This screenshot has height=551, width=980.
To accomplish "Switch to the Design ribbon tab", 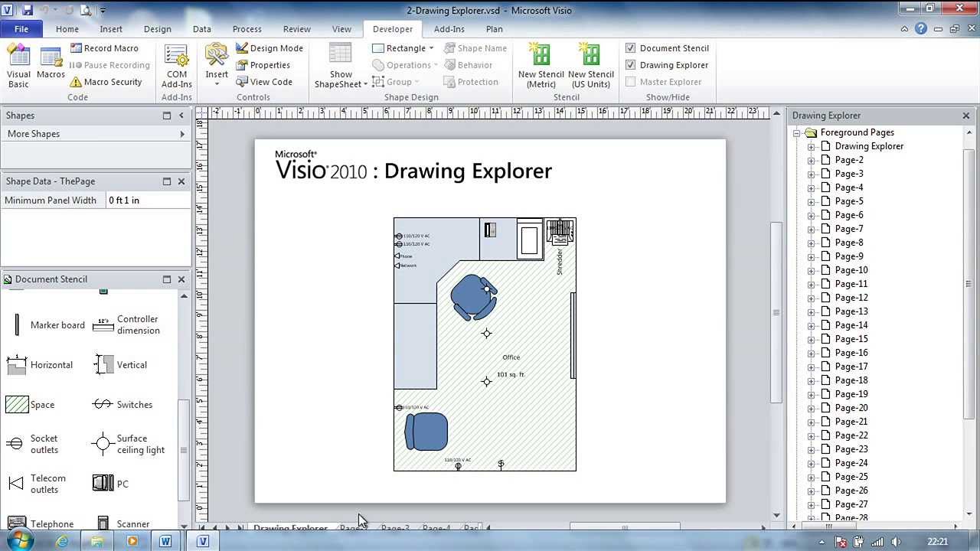I will click(157, 29).
